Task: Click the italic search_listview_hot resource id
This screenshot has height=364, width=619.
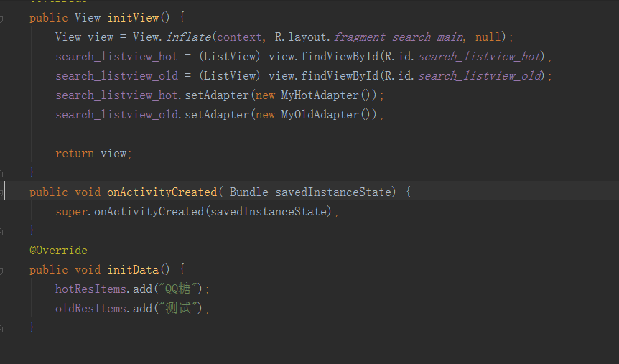Action: pos(479,57)
